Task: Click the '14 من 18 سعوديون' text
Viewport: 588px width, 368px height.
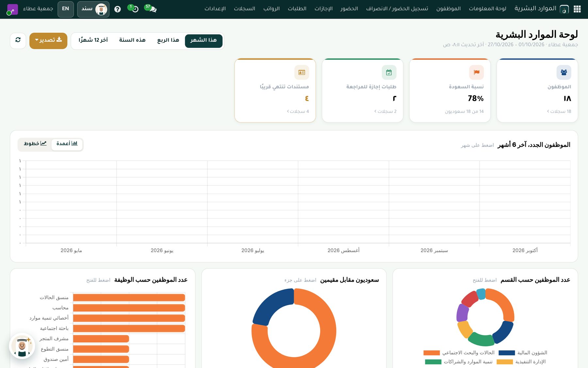Action: coord(464,112)
